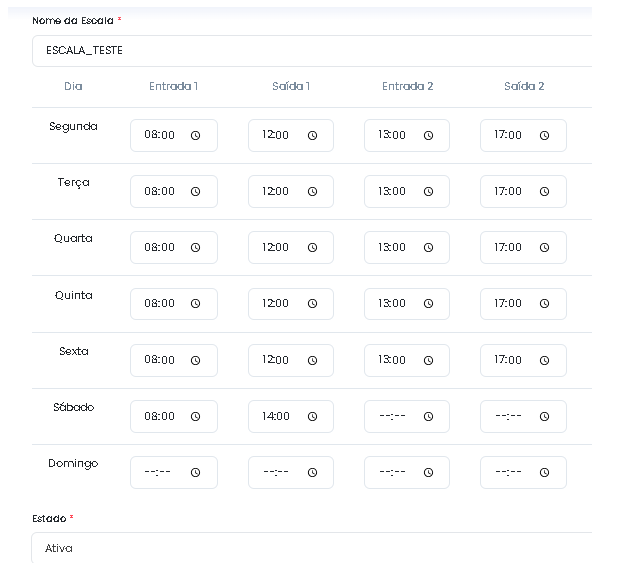The width and height of the screenshot is (632, 582).
Task: Open clock picker for Terça Saída 1
Action: pyautogui.click(x=312, y=191)
